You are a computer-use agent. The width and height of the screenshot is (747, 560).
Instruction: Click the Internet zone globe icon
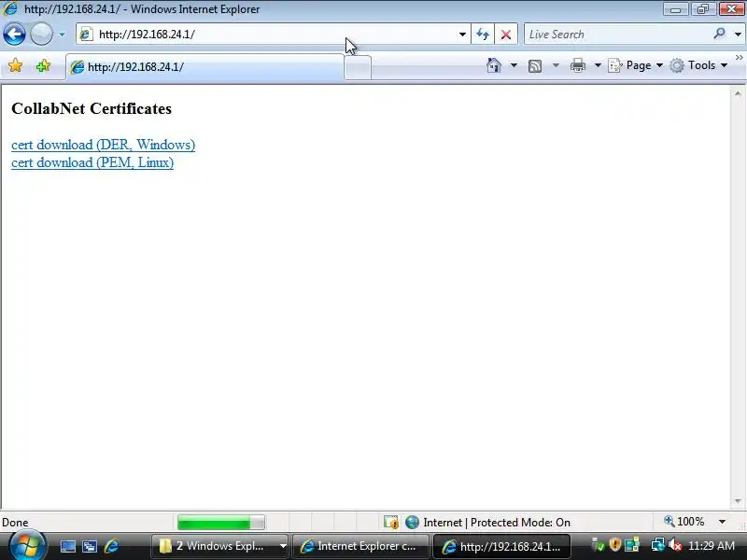(x=412, y=523)
